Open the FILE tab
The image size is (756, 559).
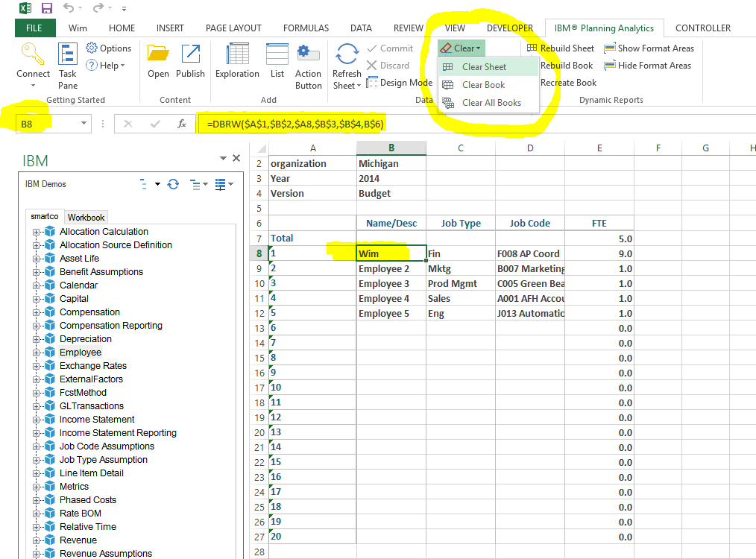coord(34,28)
